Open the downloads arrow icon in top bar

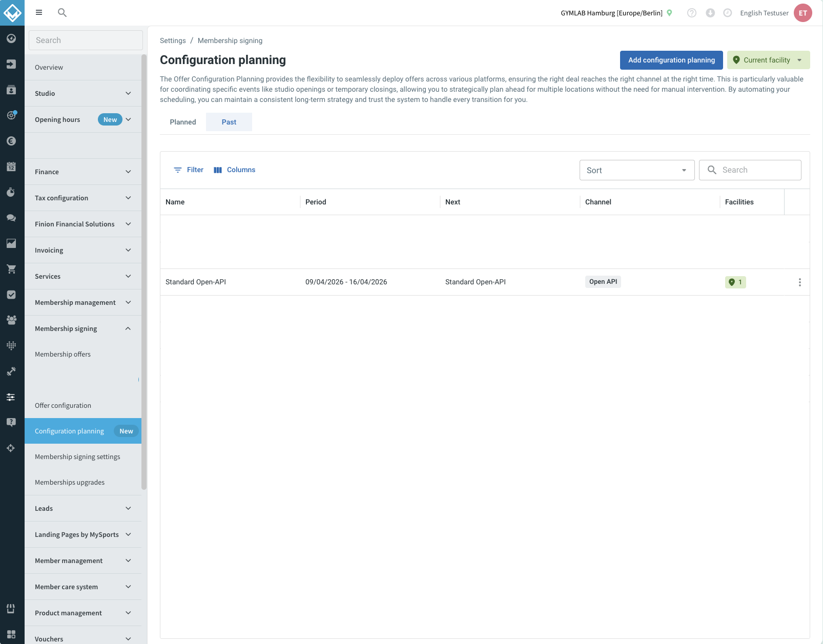tap(710, 13)
